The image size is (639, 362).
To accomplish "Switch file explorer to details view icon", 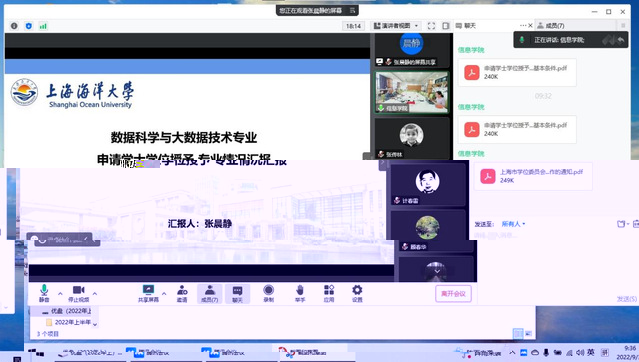I will 518,333.
